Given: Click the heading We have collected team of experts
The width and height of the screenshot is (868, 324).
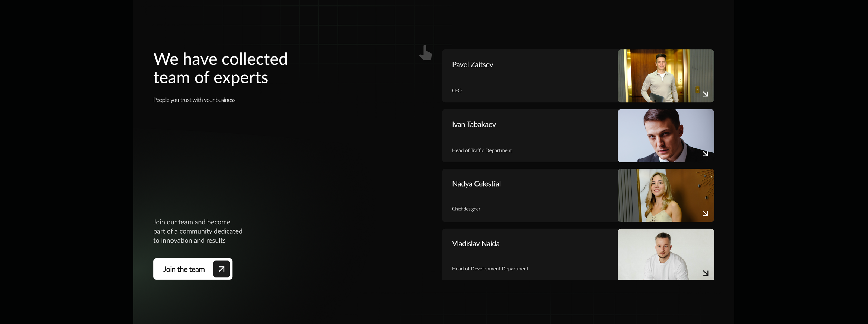Looking at the screenshot, I should click(220, 68).
